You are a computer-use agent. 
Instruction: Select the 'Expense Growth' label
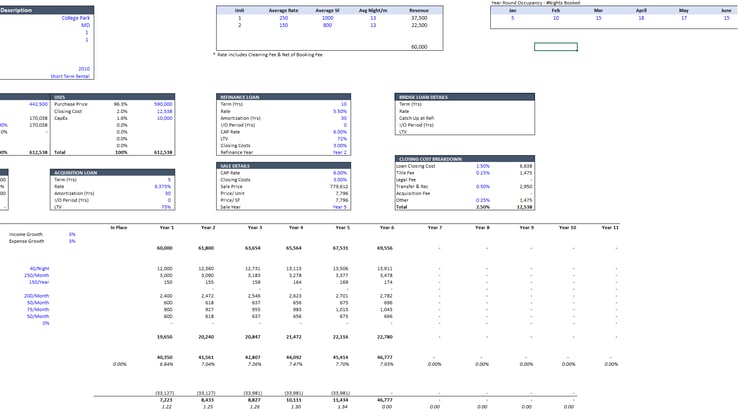(27, 241)
